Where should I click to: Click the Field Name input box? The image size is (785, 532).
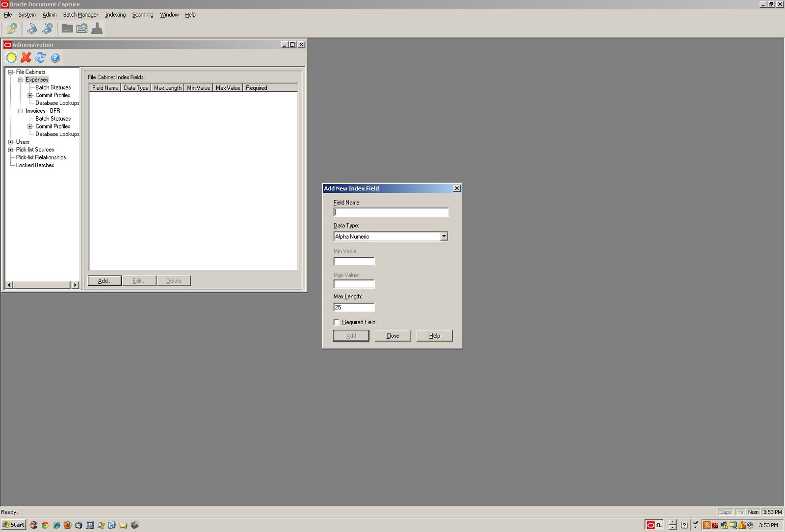coord(391,212)
